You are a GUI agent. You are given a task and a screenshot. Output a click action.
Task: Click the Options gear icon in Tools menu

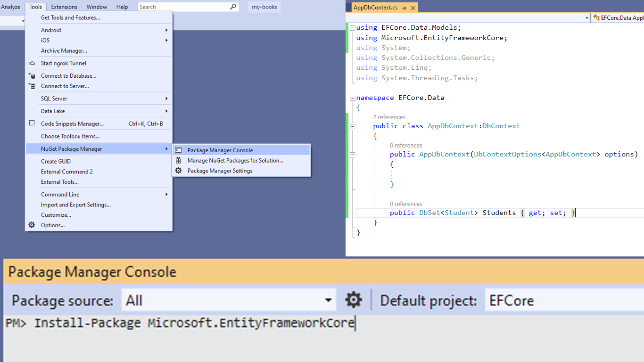click(32, 225)
